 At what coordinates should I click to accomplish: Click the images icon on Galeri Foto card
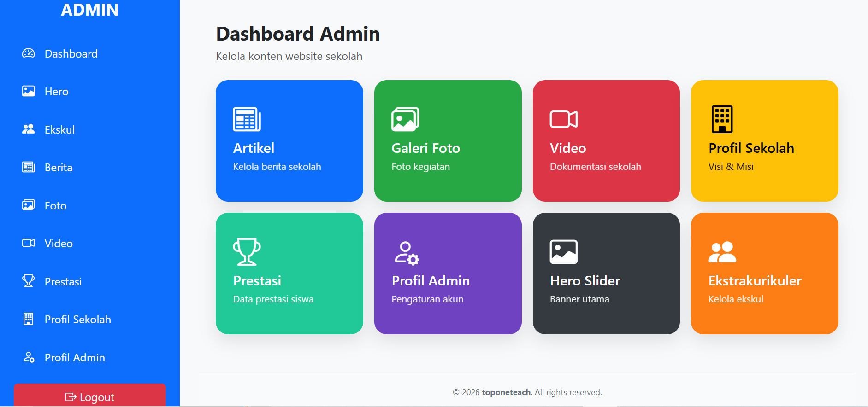click(x=405, y=119)
